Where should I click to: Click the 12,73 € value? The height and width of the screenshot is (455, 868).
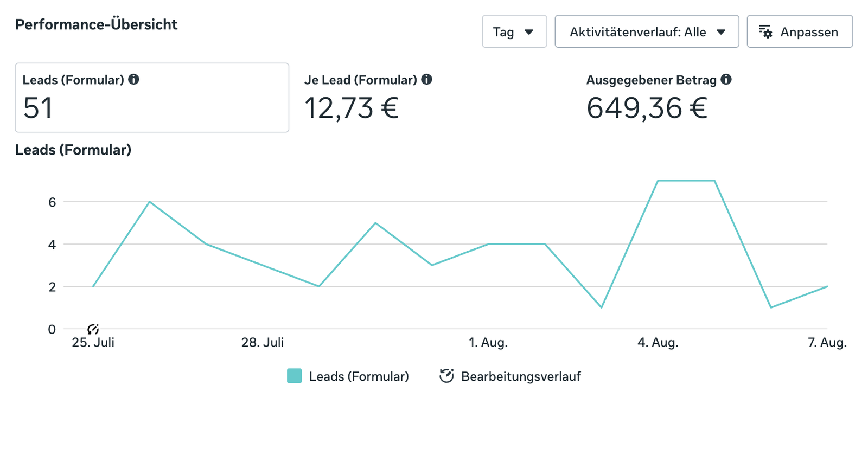tap(352, 108)
